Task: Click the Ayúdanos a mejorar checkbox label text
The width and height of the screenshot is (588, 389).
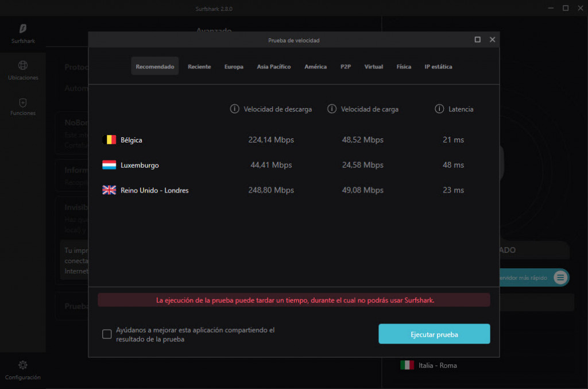Action: pyautogui.click(x=195, y=334)
